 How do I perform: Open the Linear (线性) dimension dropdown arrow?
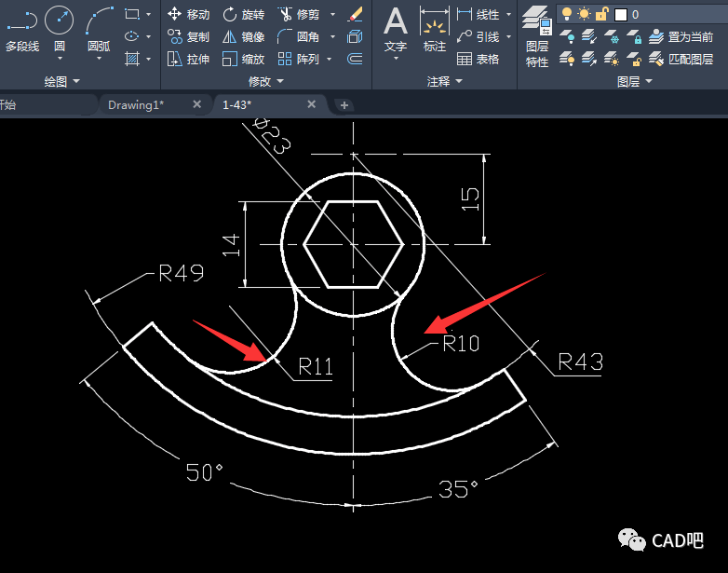coord(507,15)
